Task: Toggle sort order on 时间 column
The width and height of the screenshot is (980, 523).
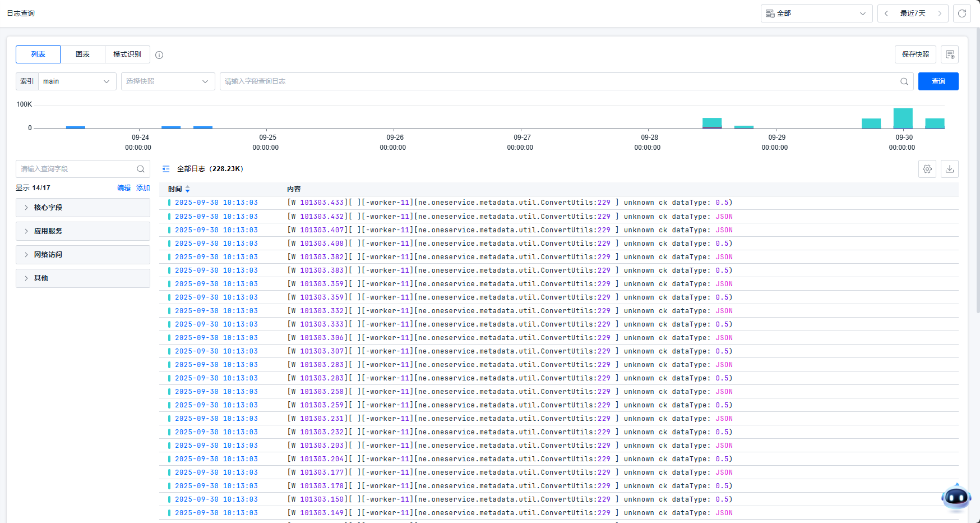Action: pyautogui.click(x=187, y=189)
